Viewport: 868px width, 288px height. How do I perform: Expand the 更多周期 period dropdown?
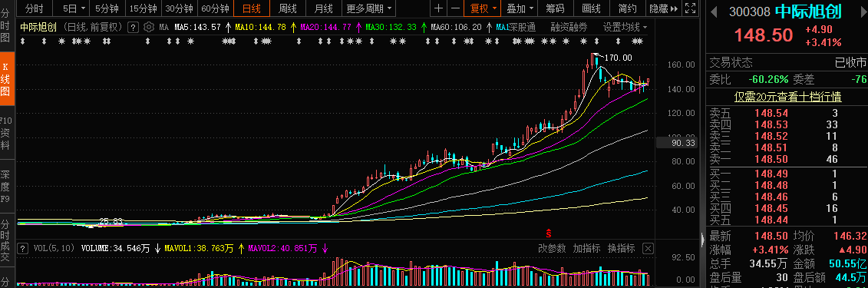click(x=370, y=8)
